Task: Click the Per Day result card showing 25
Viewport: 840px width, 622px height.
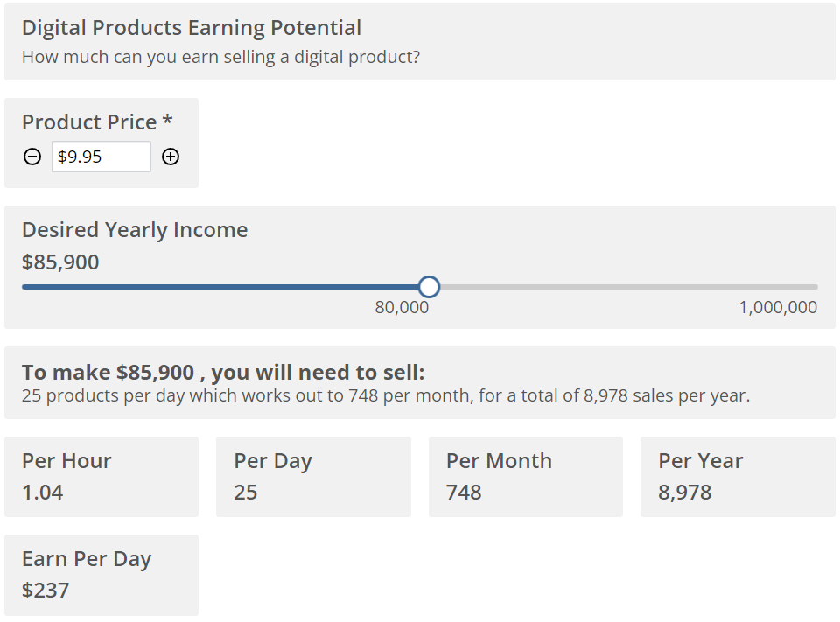Action: (313, 476)
